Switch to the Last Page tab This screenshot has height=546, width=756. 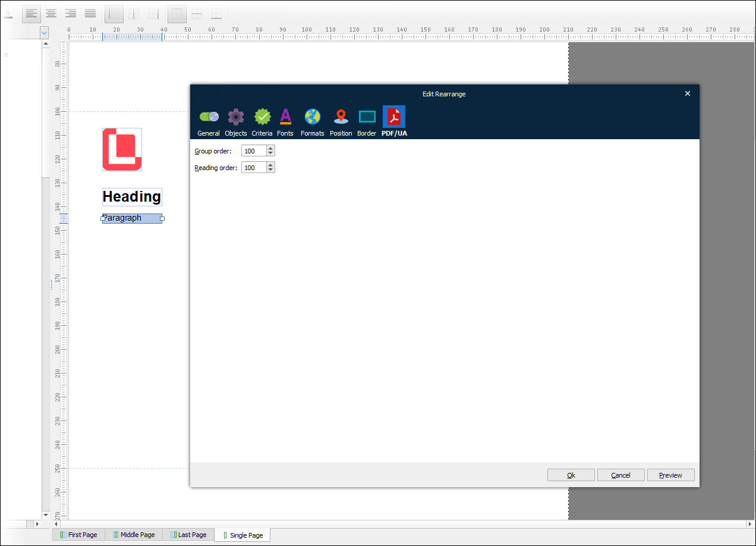188,535
